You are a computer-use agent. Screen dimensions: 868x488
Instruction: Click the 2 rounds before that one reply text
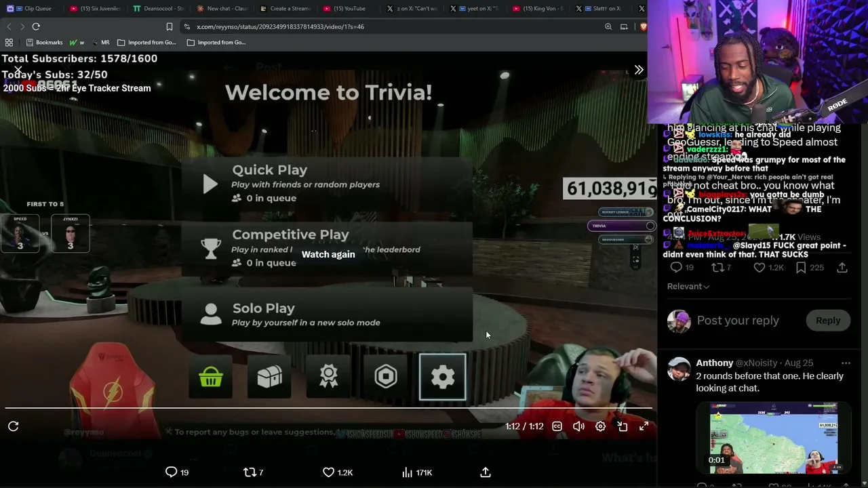click(770, 382)
